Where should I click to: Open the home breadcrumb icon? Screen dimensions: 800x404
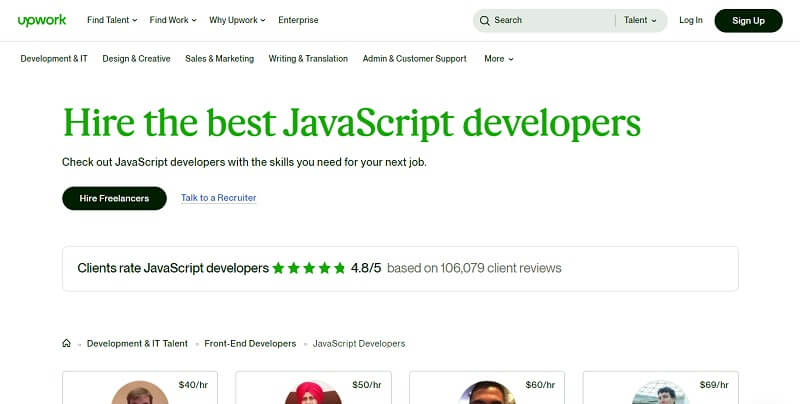(66, 343)
